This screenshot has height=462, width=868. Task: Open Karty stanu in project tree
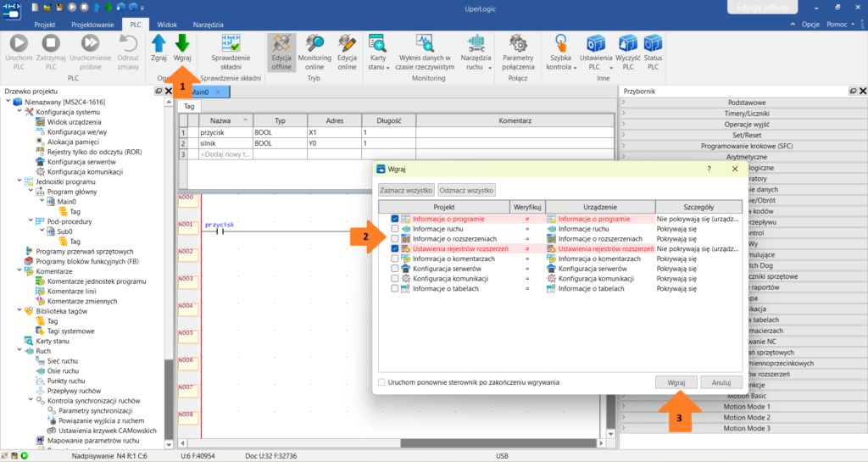coord(53,341)
